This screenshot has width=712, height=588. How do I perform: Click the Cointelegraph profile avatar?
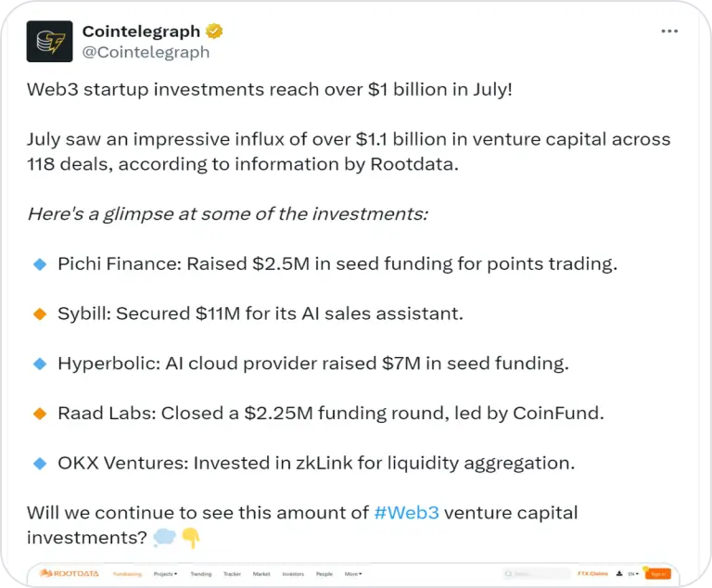pos(49,42)
